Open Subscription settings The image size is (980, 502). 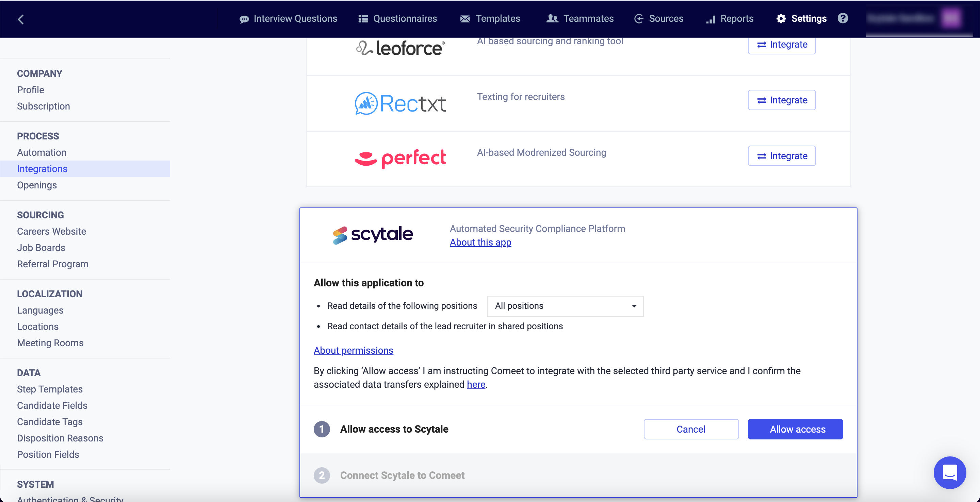tap(43, 106)
